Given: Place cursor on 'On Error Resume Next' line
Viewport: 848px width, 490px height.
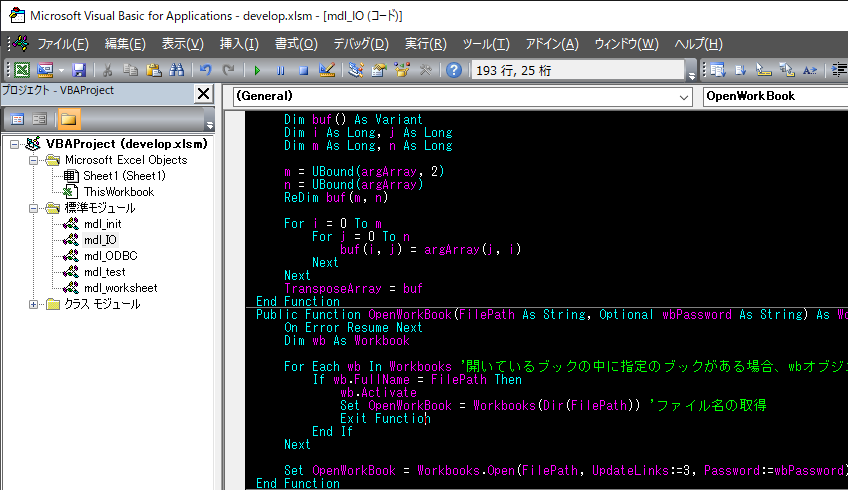Looking at the screenshot, I should [353, 328].
